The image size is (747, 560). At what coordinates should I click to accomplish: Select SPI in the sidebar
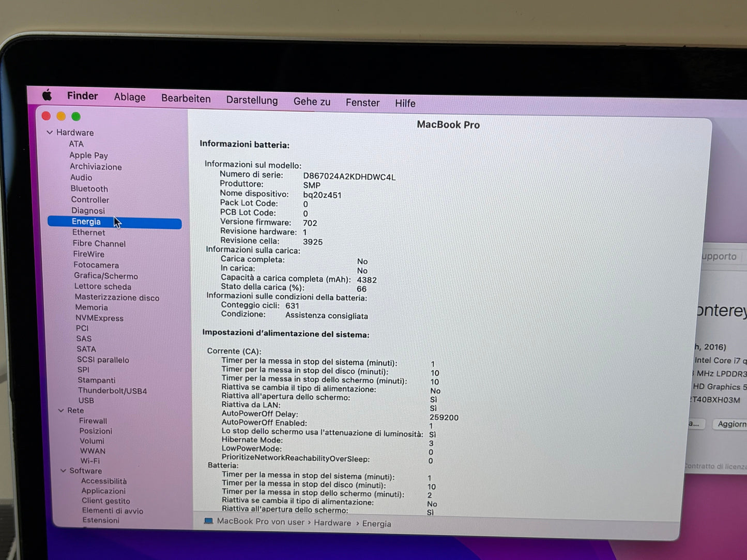click(x=83, y=370)
